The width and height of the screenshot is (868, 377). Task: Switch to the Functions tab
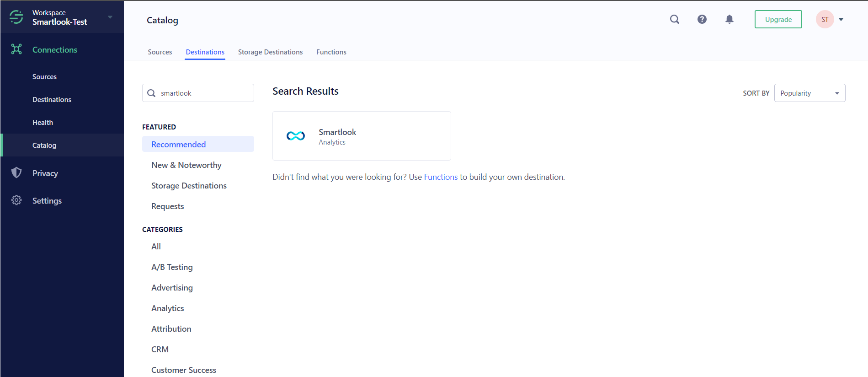(x=331, y=52)
